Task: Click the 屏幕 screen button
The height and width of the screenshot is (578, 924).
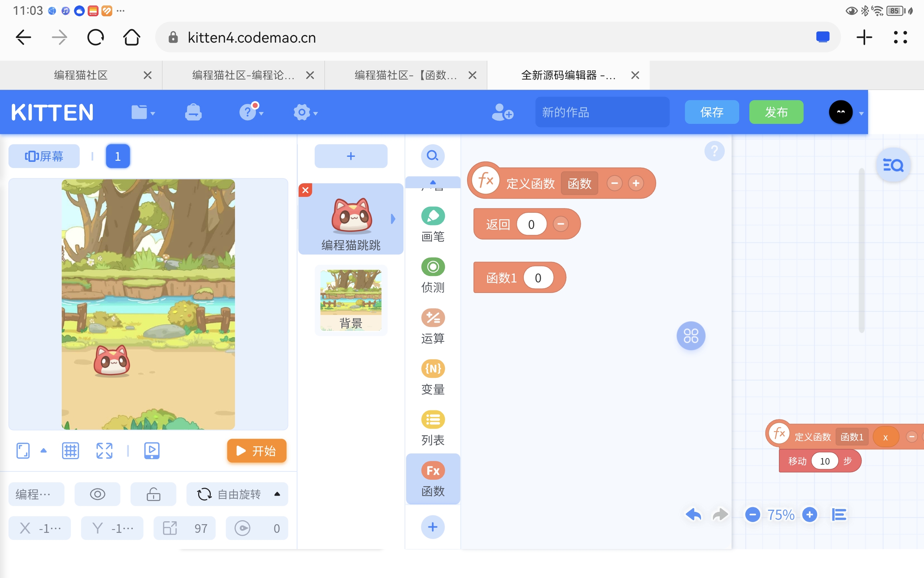Action: coord(44,156)
